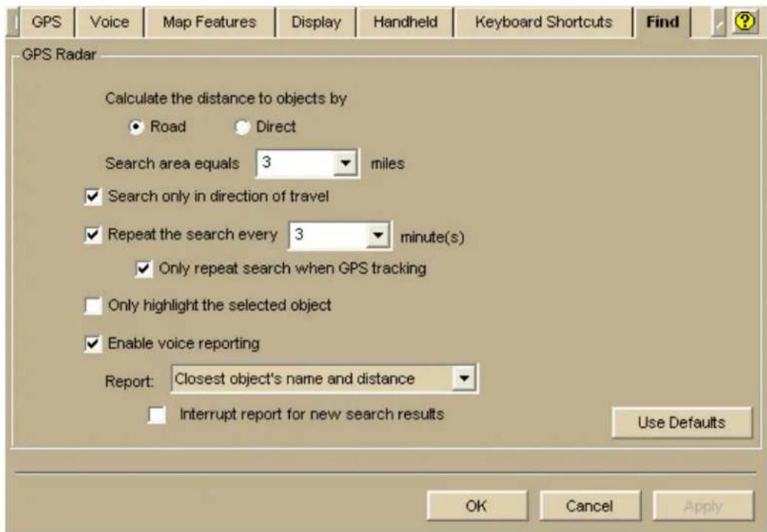Screen dimensions: 767x532
Task: Click the Search area value field showing 3
Action: click(296, 163)
